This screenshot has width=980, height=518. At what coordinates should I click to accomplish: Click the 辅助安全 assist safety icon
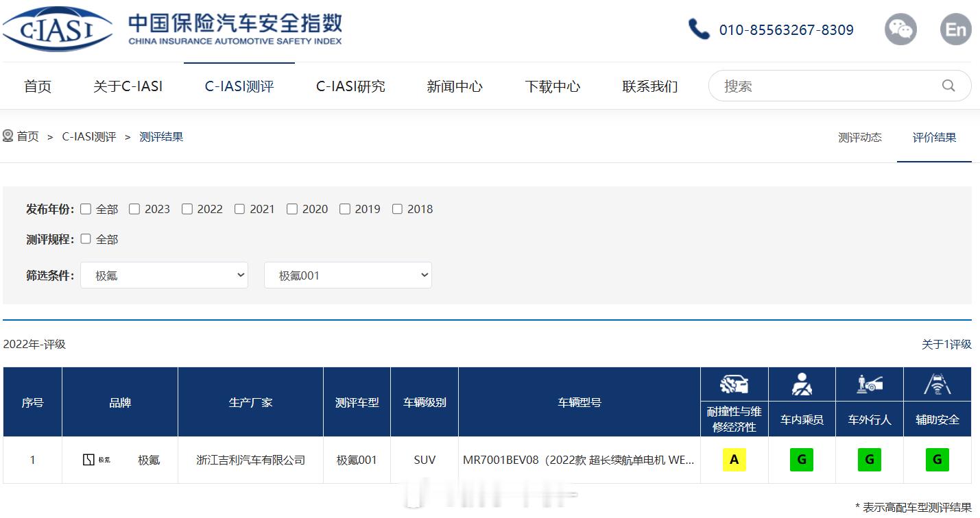click(x=937, y=384)
